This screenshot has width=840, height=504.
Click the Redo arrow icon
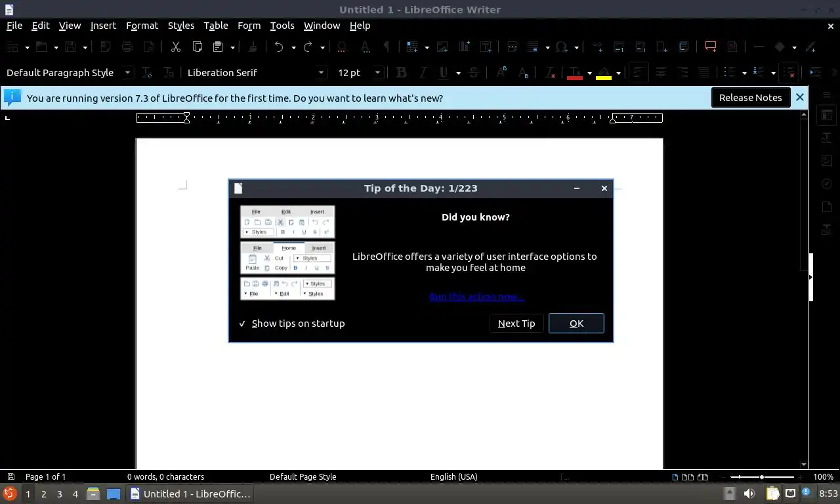point(308,47)
